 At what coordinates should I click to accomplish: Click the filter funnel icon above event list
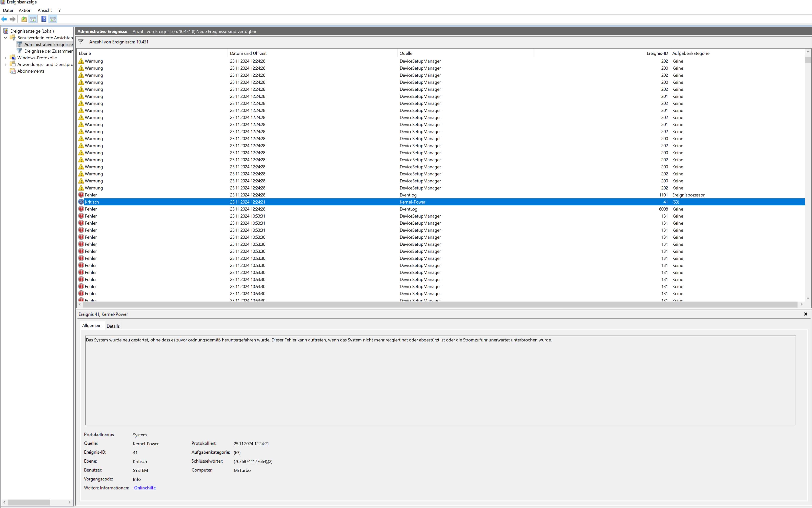coord(81,42)
